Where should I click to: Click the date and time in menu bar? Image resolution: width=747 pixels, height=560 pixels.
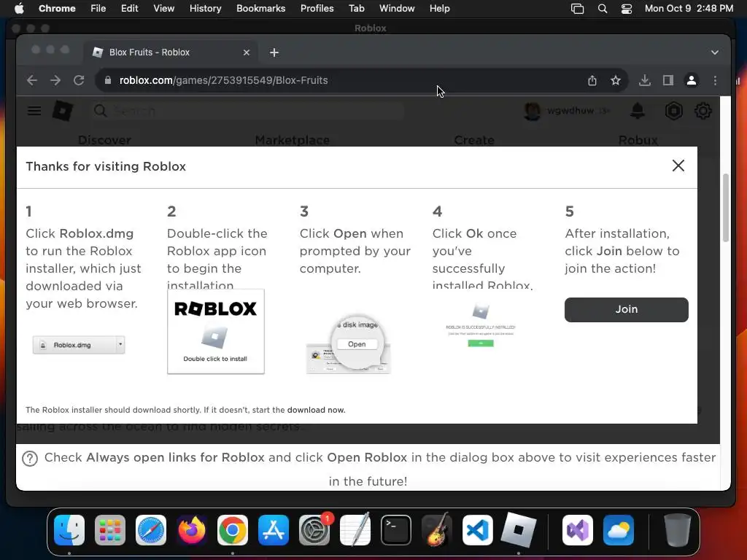pyautogui.click(x=689, y=9)
